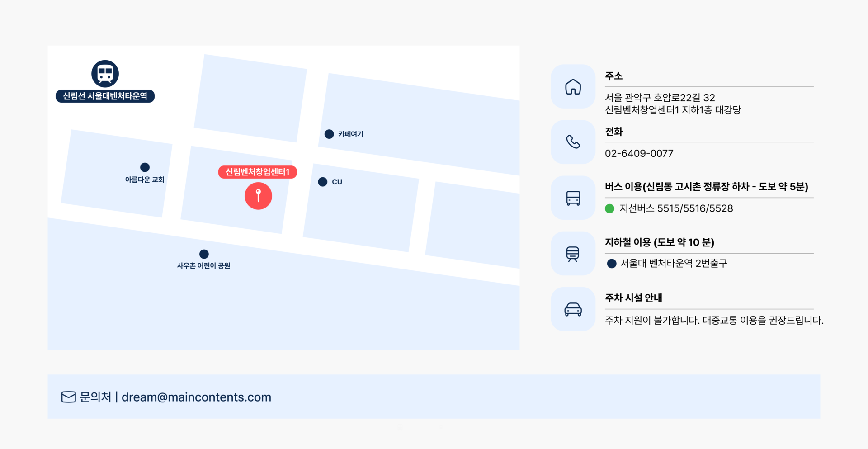Click the car parking icon
This screenshot has height=449, width=868.
573,309
